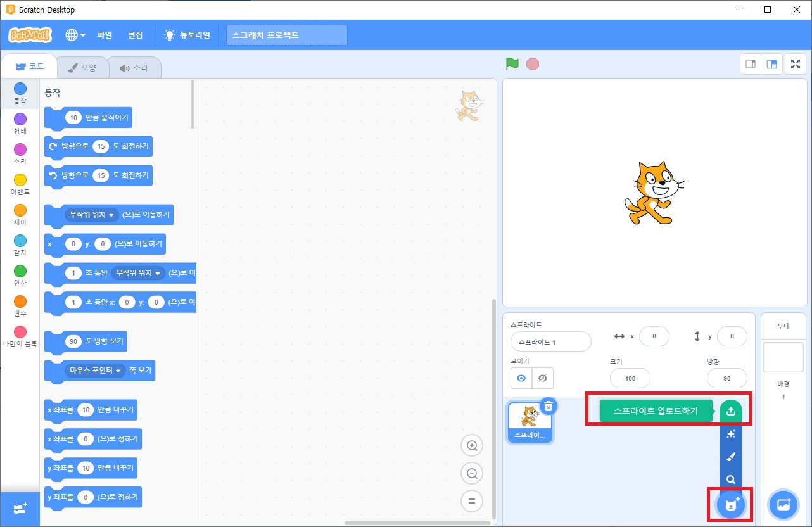
Task: Edit the 방향 value 90
Action: 727,378
